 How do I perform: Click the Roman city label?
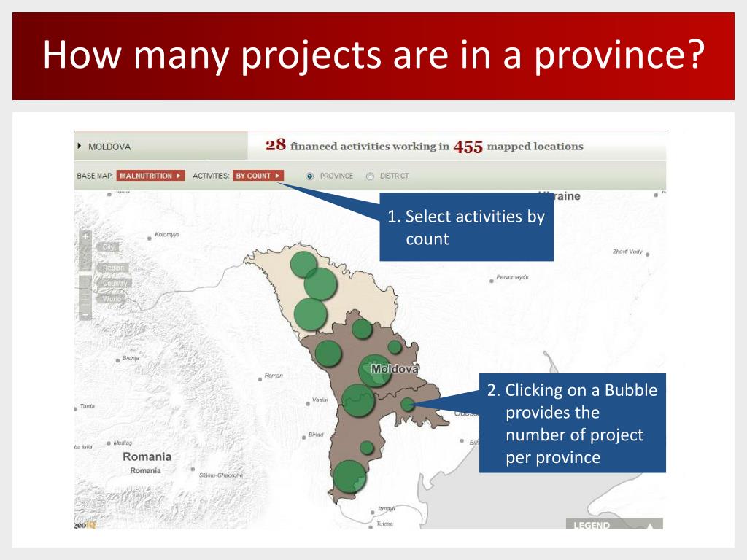[274, 376]
